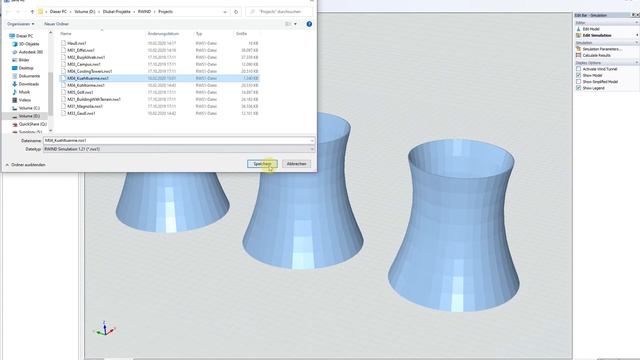
Task: Click Volume (D:) in the breadcrumb path
Action: [x=84, y=12]
